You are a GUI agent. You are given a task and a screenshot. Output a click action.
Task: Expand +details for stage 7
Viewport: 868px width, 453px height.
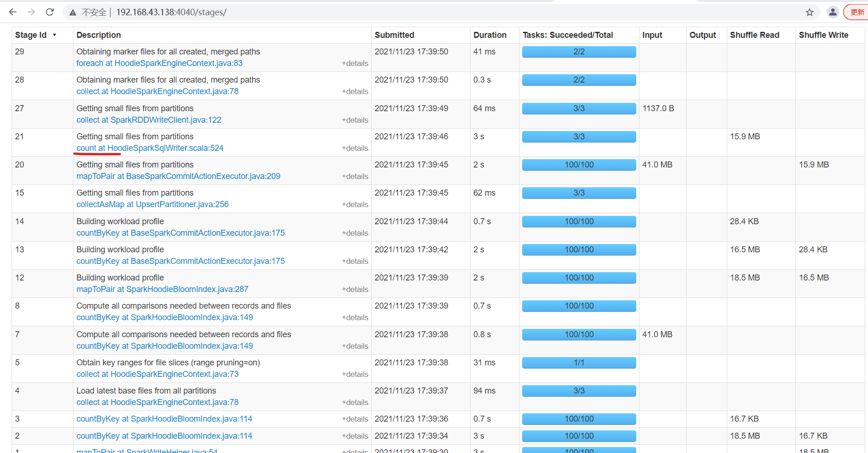(x=355, y=346)
